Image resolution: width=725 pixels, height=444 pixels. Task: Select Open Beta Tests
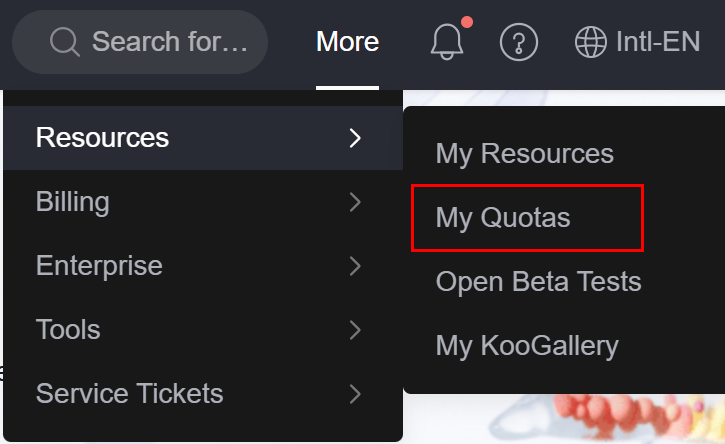[x=538, y=281]
